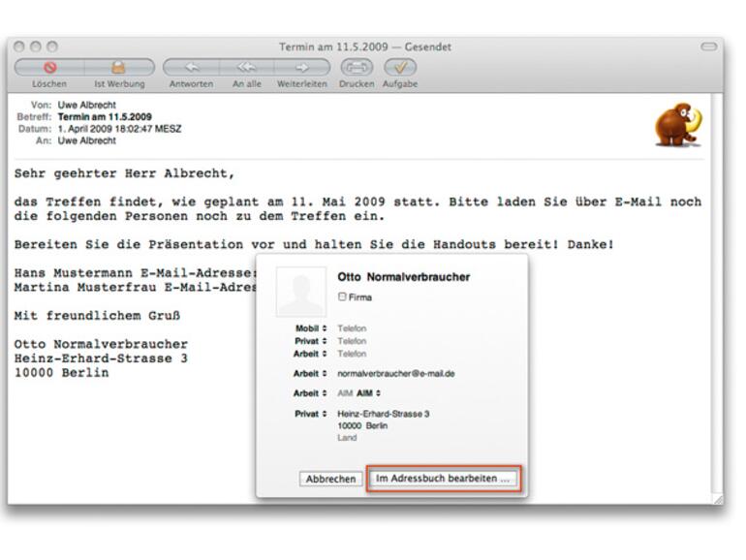Click the message vertical scrollbar

click(717, 293)
